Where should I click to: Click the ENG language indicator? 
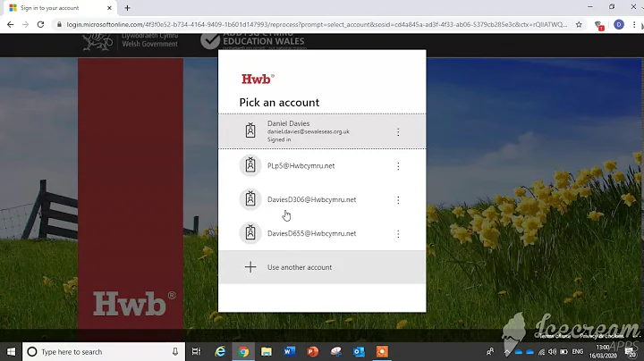point(578,351)
